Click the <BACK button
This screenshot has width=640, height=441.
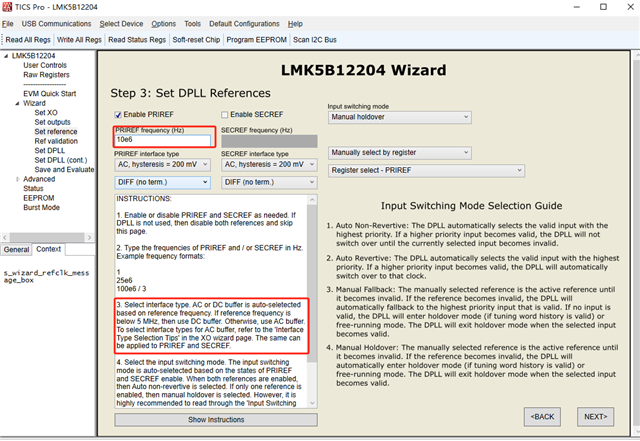pyautogui.click(x=542, y=417)
